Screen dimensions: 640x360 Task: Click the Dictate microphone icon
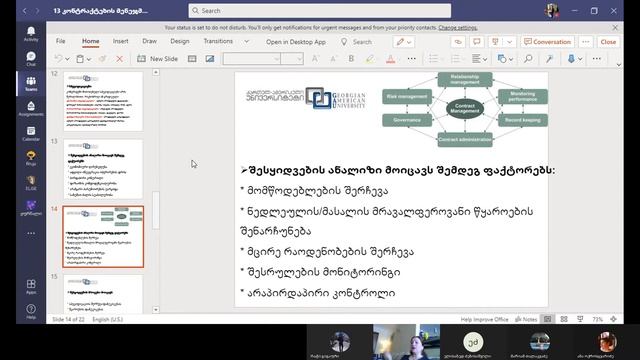[571, 59]
